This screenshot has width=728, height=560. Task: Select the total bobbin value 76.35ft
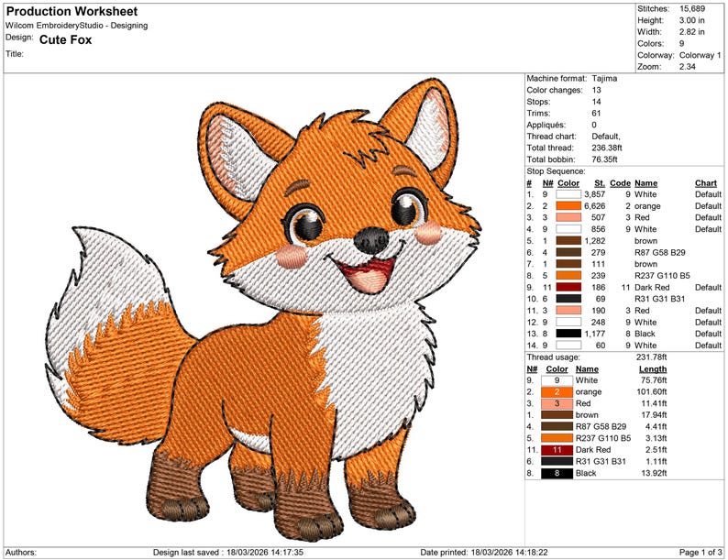604,159
